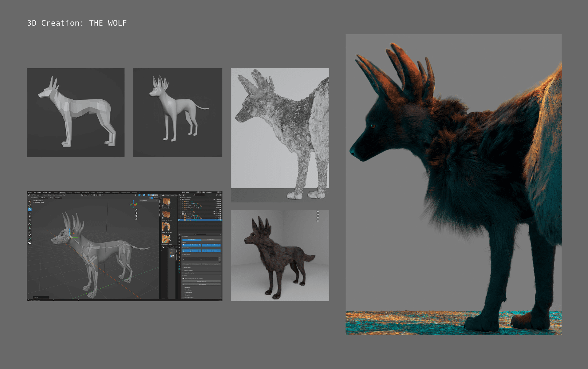Image resolution: width=588 pixels, height=369 pixels.
Task: Expand the Motion Paths panel
Action: pyautogui.click(x=201, y=267)
